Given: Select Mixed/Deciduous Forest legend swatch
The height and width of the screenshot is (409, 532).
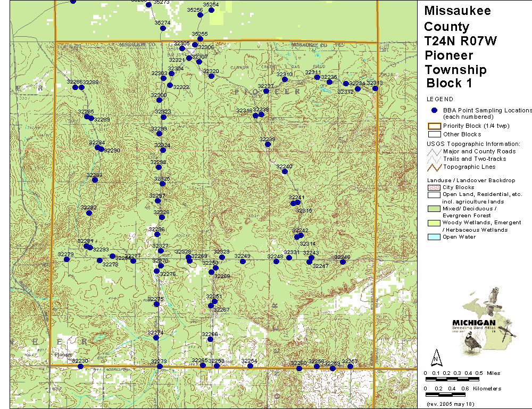Looking at the screenshot, I should [434, 209].
